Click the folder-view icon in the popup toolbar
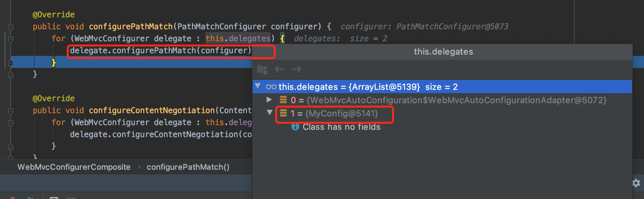The image size is (644, 199). [x=262, y=70]
